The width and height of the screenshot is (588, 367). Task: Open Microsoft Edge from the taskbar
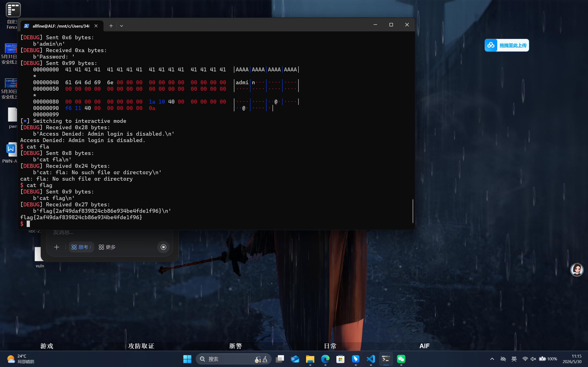pos(325,359)
